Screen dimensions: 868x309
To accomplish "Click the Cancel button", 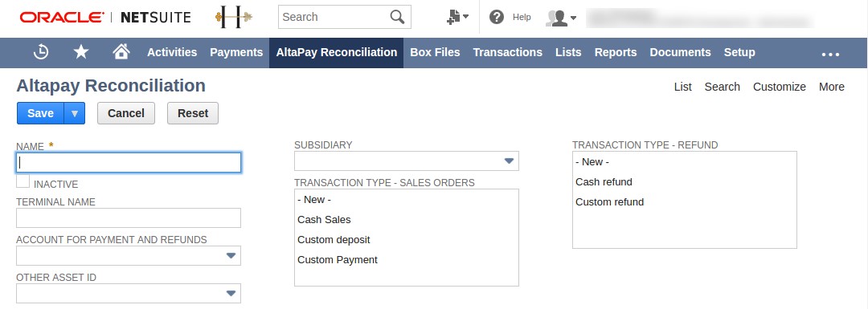I will 126,113.
